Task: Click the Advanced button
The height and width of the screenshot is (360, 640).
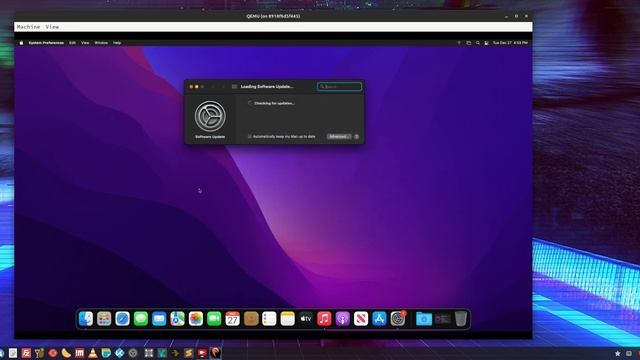Action: [339, 136]
